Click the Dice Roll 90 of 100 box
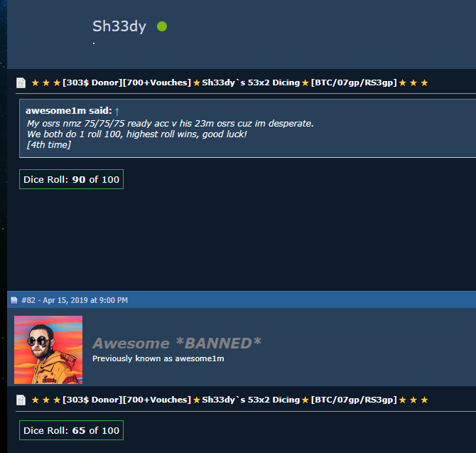The width and height of the screenshot is (476, 453). click(x=71, y=179)
